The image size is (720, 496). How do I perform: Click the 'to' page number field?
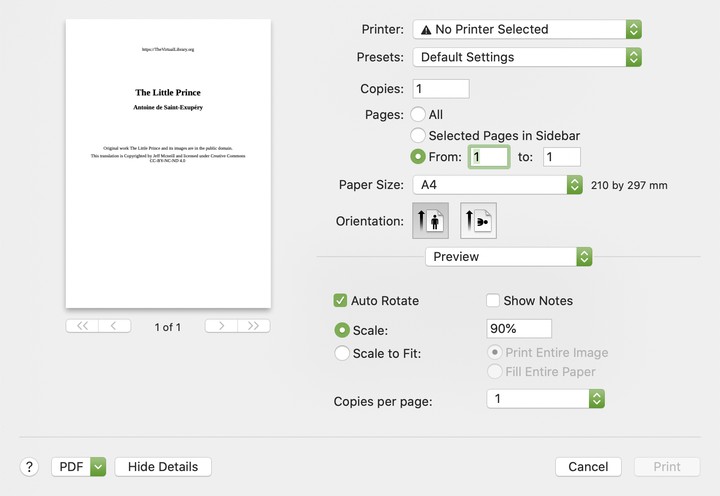coord(562,157)
